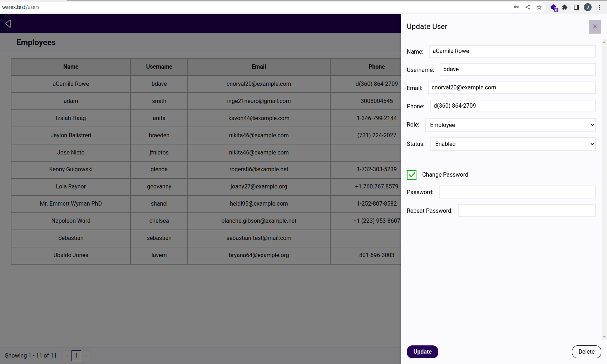The width and height of the screenshot is (607, 364).
Task: Focus the Password input field
Action: 517,192
